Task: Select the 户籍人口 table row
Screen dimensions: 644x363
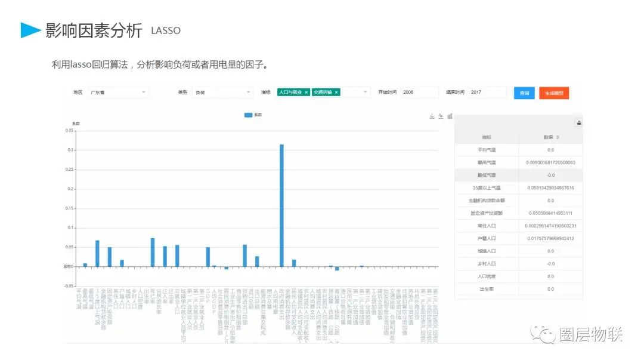Action: [x=518, y=238]
